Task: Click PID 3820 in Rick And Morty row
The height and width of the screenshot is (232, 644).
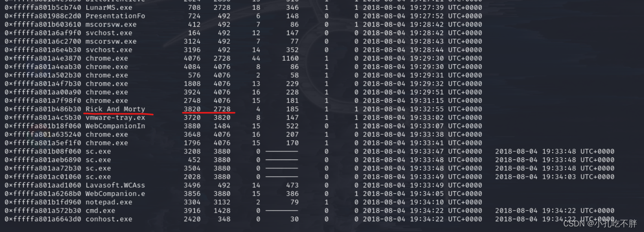Action: [192, 109]
